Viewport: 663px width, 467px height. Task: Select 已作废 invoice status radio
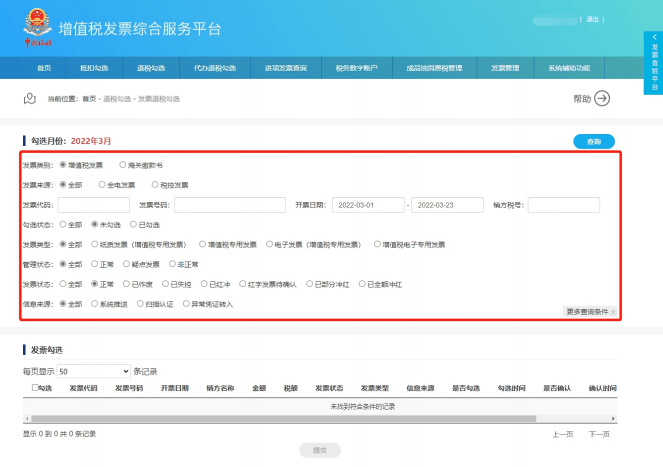click(127, 284)
